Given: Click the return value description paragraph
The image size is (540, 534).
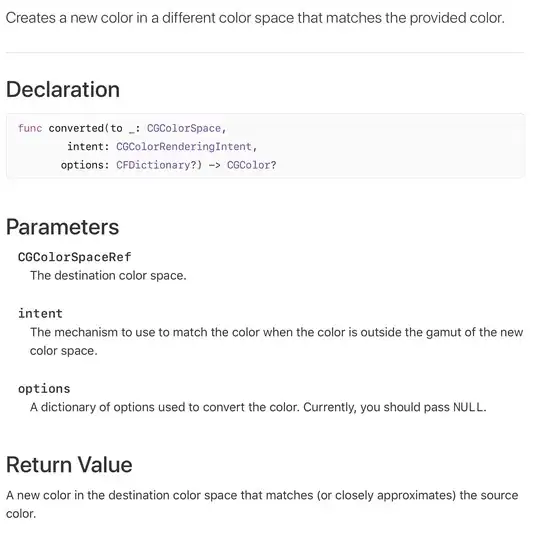Looking at the screenshot, I should 262,504.
